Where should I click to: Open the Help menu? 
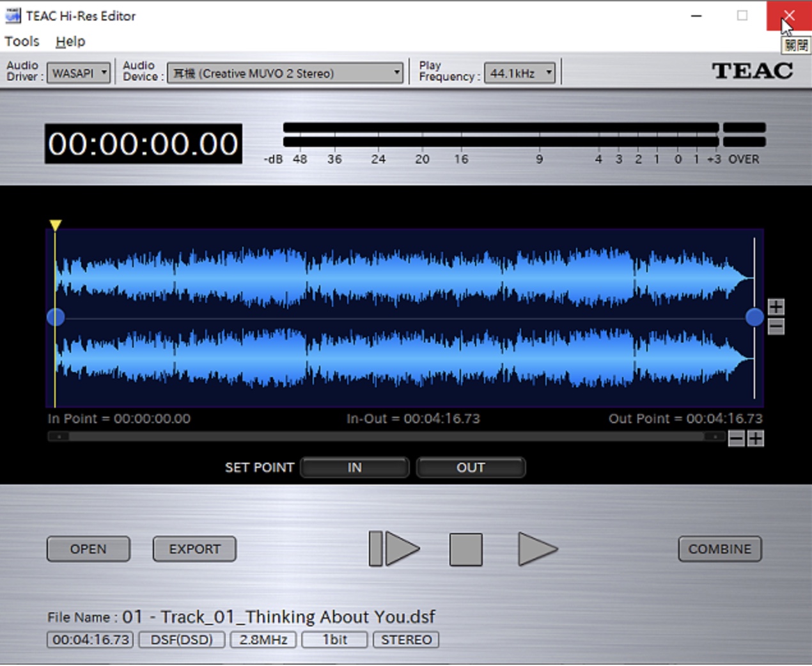tap(70, 42)
